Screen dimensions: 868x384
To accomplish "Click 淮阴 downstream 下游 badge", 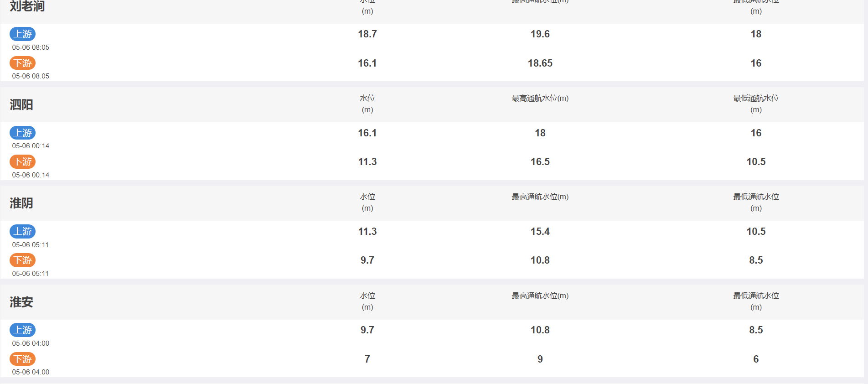I will tap(22, 260).
